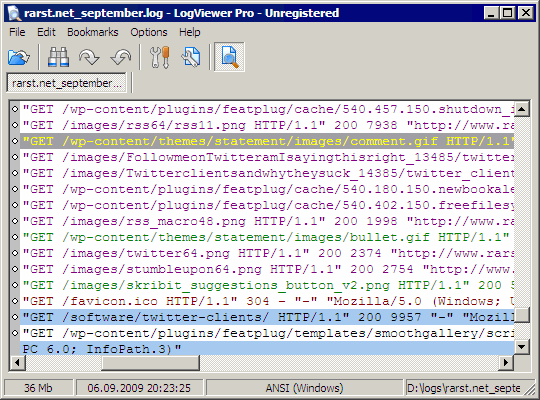The width and height of the screenshot is (540, 400).
Task: Toggle bookmark marker on freefiles cache line
Action: tap(15, 205)
